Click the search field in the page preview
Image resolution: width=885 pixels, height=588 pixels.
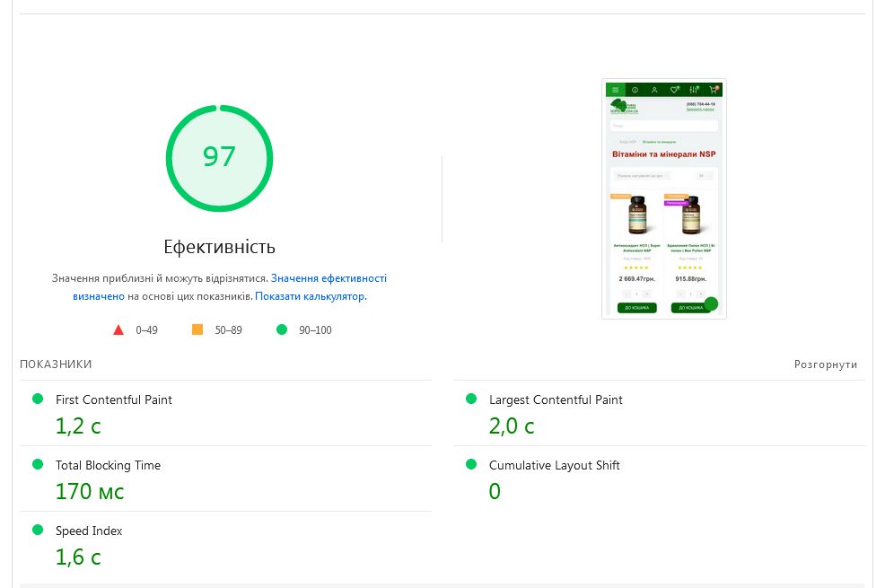[x=663, y=126]
